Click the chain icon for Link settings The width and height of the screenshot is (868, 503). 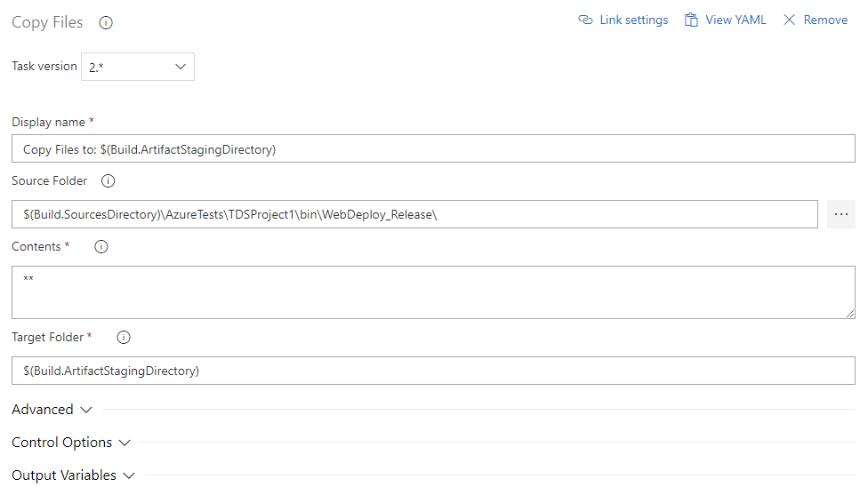[585, 20]
